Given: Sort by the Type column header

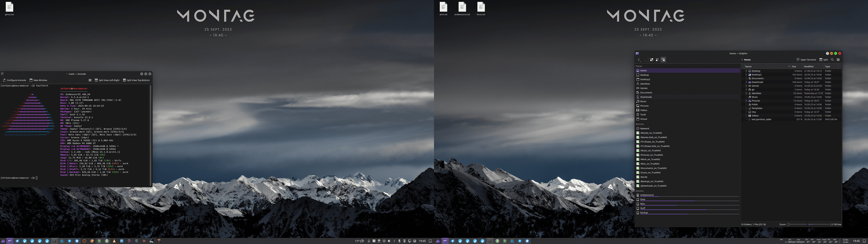Looking at the screenshot, I should (831, 66).
